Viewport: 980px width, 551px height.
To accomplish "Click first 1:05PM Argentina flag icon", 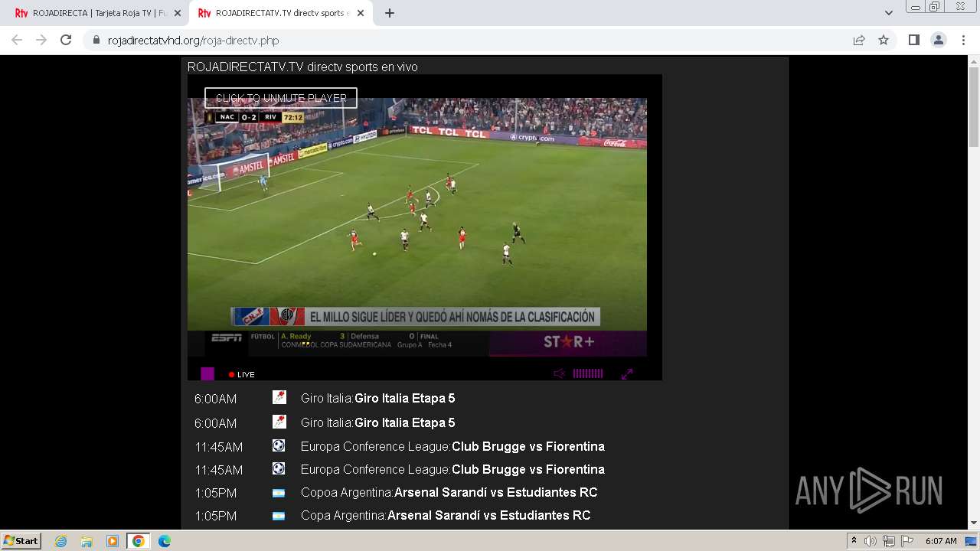I will coord(279,493).
